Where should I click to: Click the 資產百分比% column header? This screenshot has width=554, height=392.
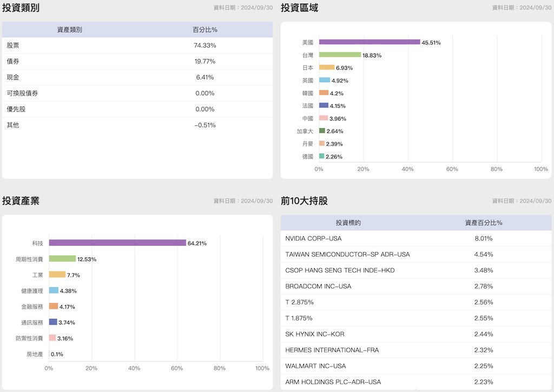click(483, 223)
